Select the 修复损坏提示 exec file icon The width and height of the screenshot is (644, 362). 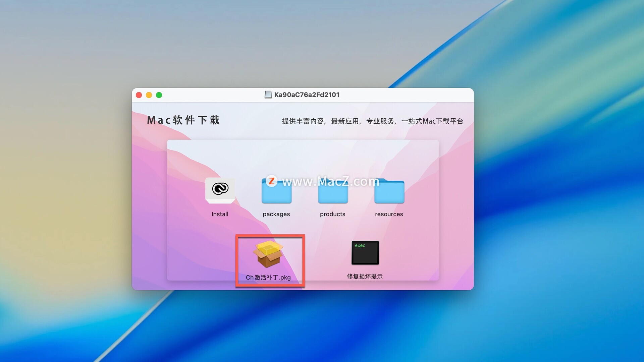coord(365,253)
